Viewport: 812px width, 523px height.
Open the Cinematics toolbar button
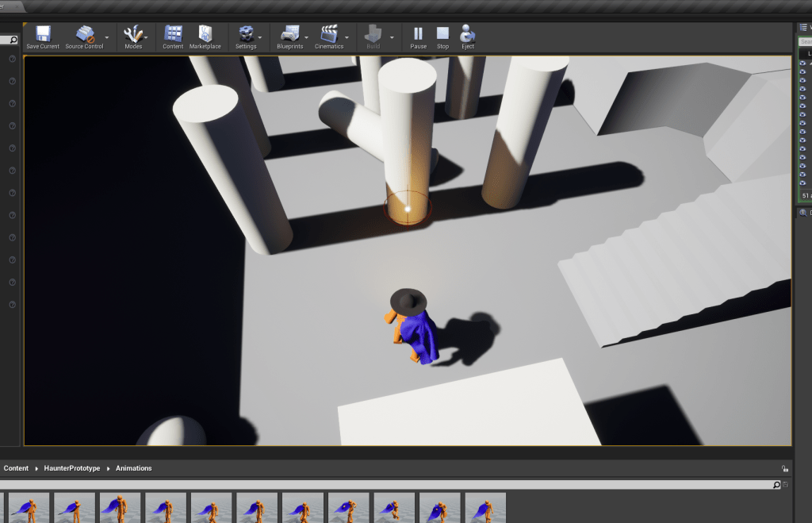[329, 37]
